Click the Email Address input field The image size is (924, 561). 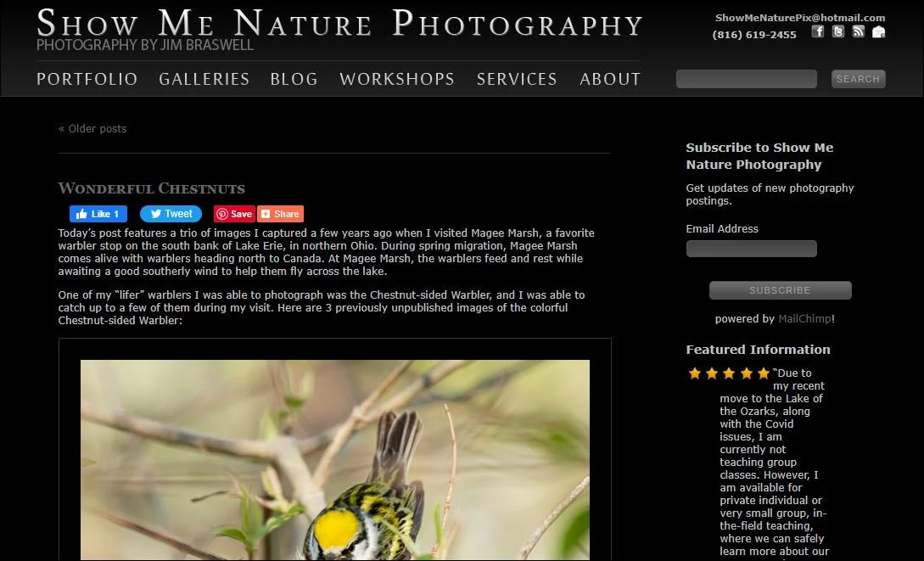tap(751, 248)
